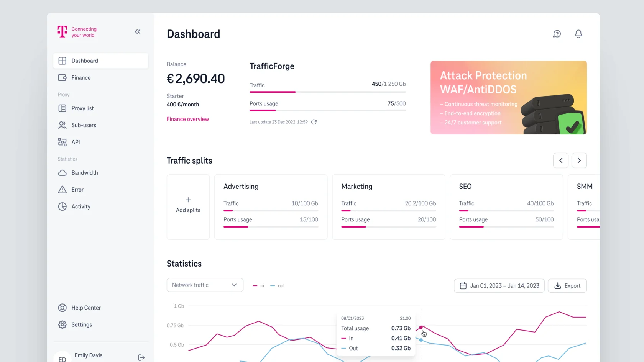Click TrafficForge Ports usage progress bar
644x362 pixels.
(x=328, y=110)
